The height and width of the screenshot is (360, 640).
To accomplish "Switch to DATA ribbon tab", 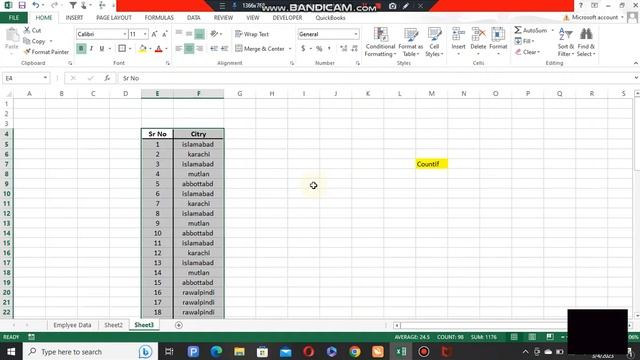I will tap(193, 18).
